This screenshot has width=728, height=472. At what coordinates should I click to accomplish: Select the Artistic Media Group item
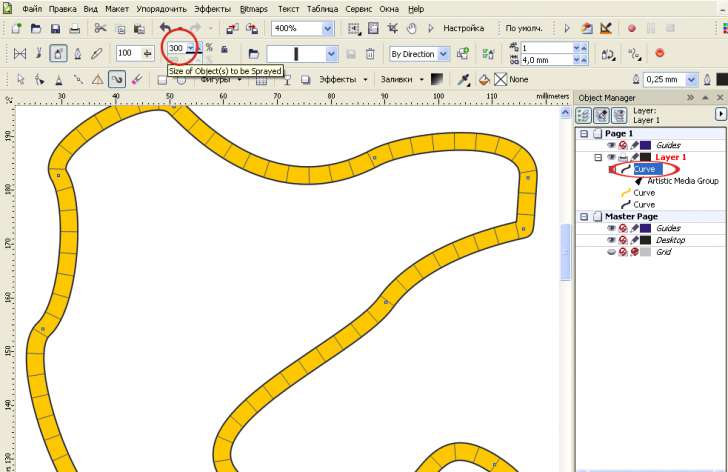(682, 181)
